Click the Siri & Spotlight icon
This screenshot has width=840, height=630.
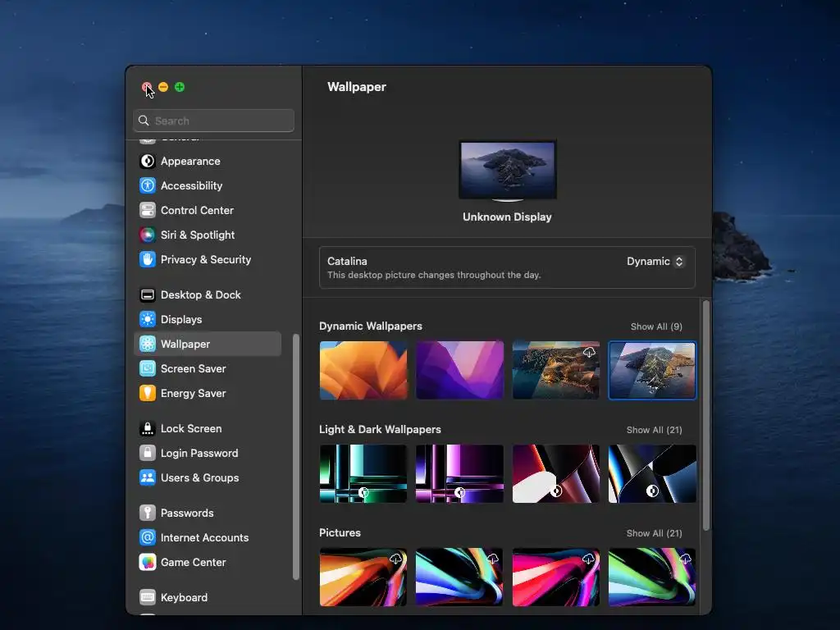(148, 235)
